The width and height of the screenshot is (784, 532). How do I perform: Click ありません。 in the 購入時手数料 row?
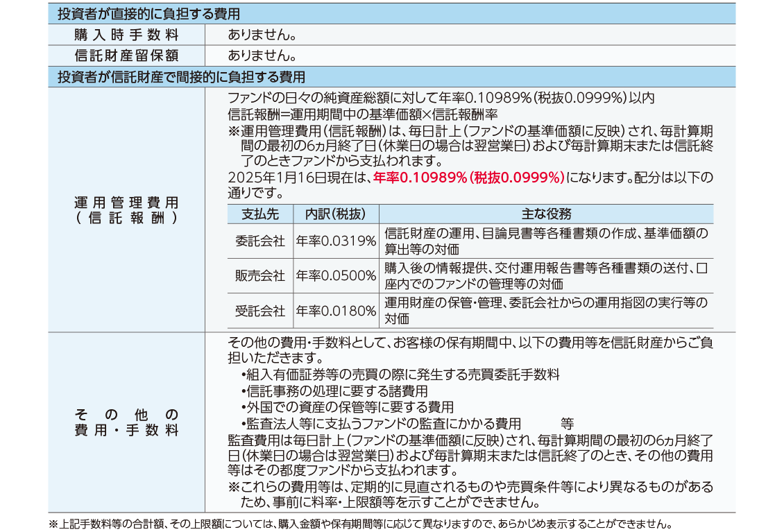[x=263, y=35]
